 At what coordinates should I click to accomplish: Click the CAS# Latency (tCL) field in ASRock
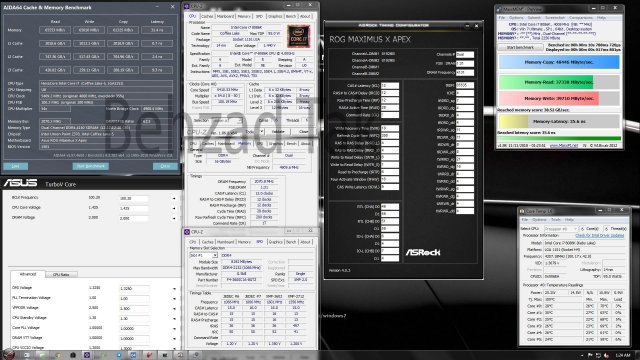389,86
